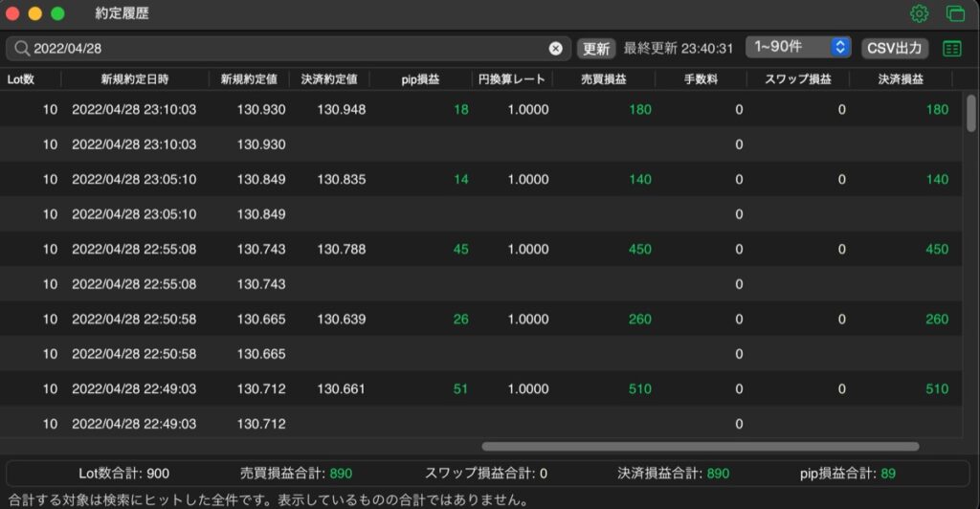This screenshot has width=980, height=509.
Task: Select settlement price cell 130.835
Action: pos(342,179)
